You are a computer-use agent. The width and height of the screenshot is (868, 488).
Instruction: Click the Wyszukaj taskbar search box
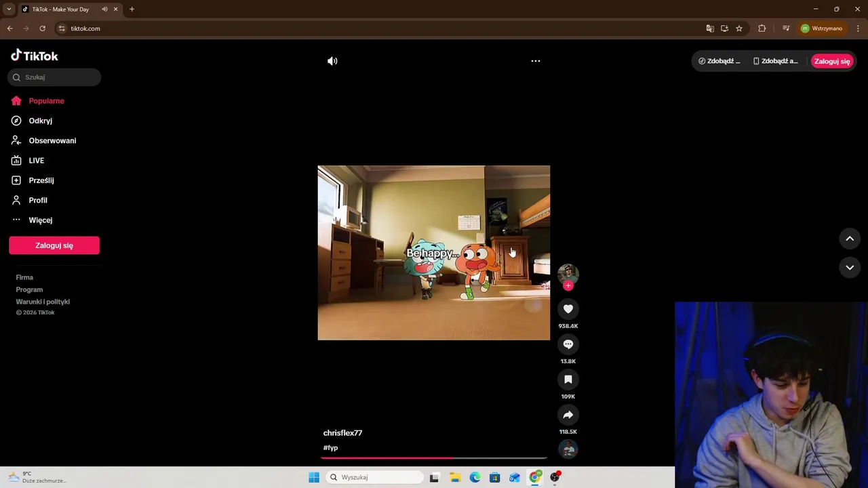point(374,477)
